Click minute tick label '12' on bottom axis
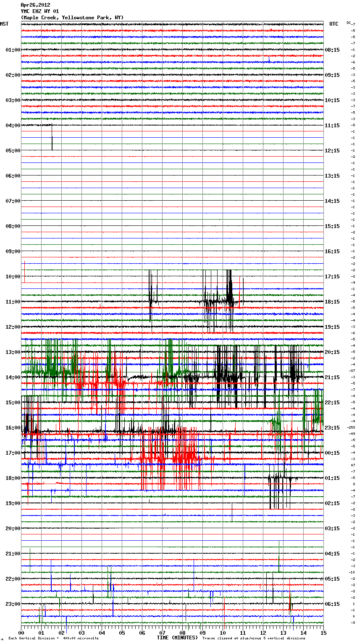 pos(263,633)
